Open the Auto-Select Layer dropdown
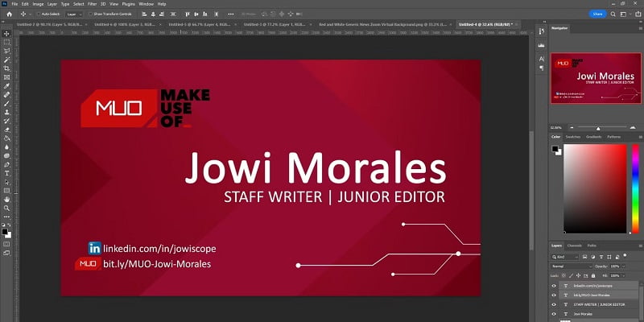The width and height of the screenshot is (644, 322). click(75, 14)
